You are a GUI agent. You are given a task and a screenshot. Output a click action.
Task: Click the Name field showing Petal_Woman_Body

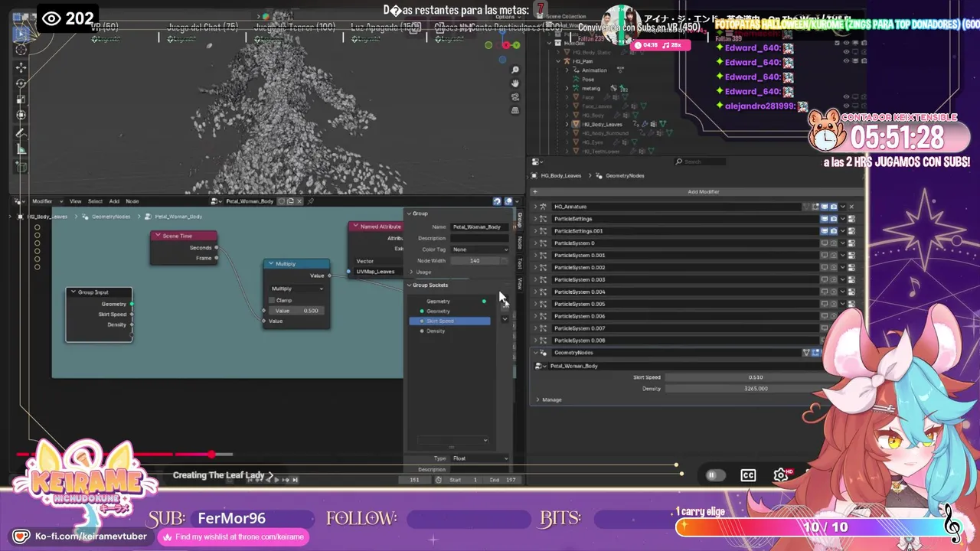[x=479, y=227]
